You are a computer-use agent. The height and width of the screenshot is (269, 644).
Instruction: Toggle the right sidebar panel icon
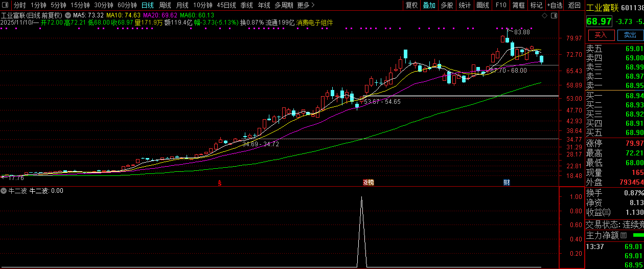[x=554, y=16]
